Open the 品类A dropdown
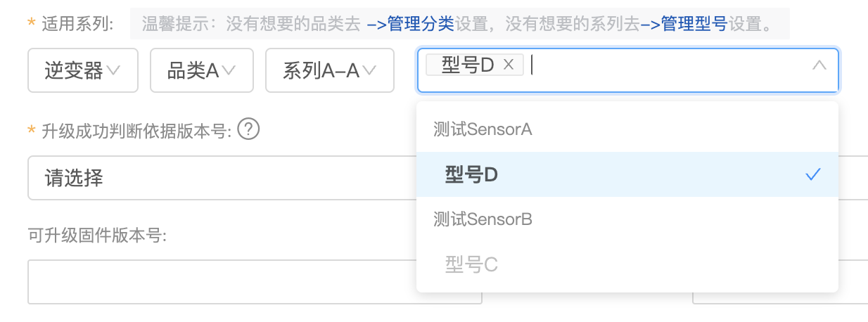The width and height of the screenshot is (868, 322). [201, 70]
